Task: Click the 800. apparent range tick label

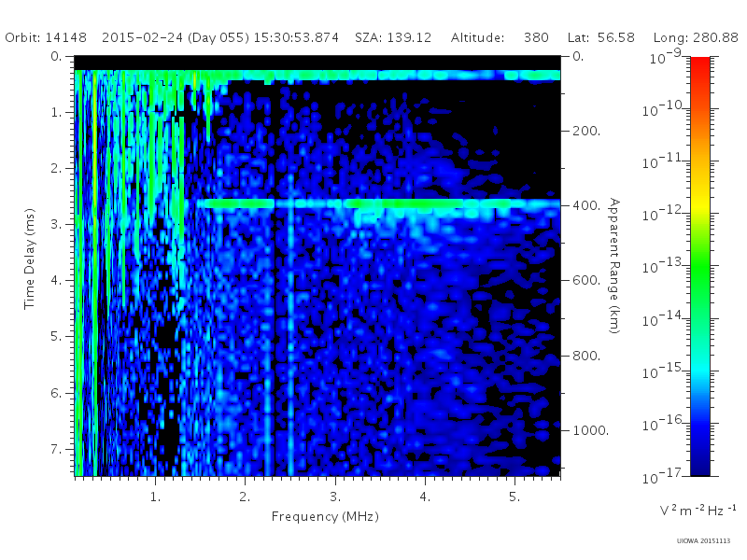Action: click(586, 356)
